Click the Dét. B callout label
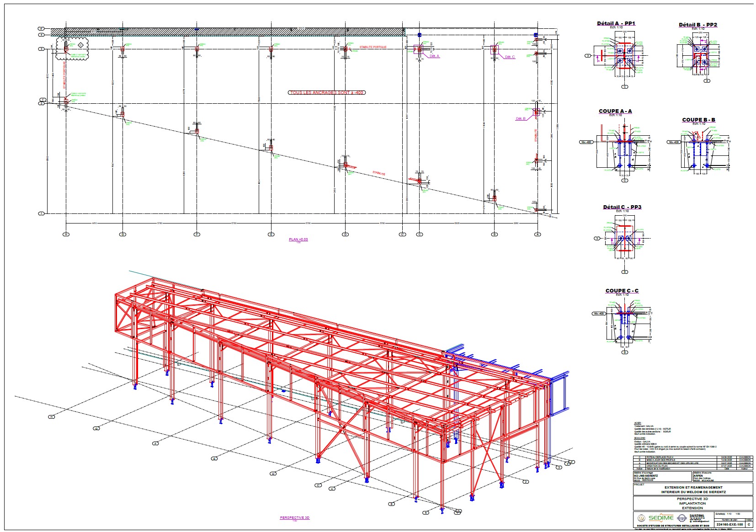This screenshot has width=756, height=532. pyautogui.click(x=521, y=119)
